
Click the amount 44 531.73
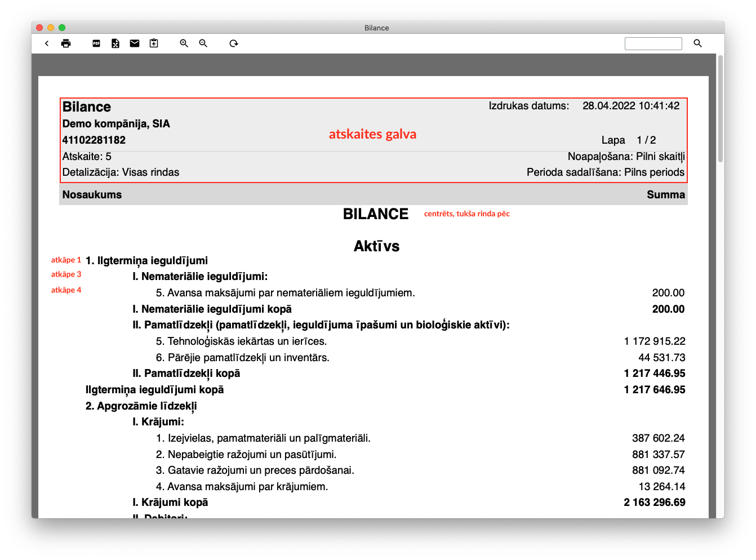click(662, 358)
